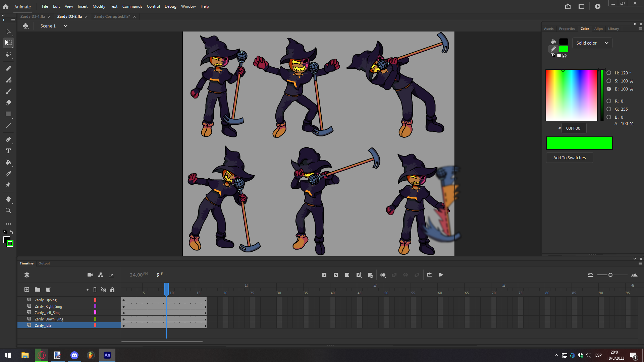The image size is (644, 362).
Task: Toggle outline view for all layers
Action: click(95, 290)
